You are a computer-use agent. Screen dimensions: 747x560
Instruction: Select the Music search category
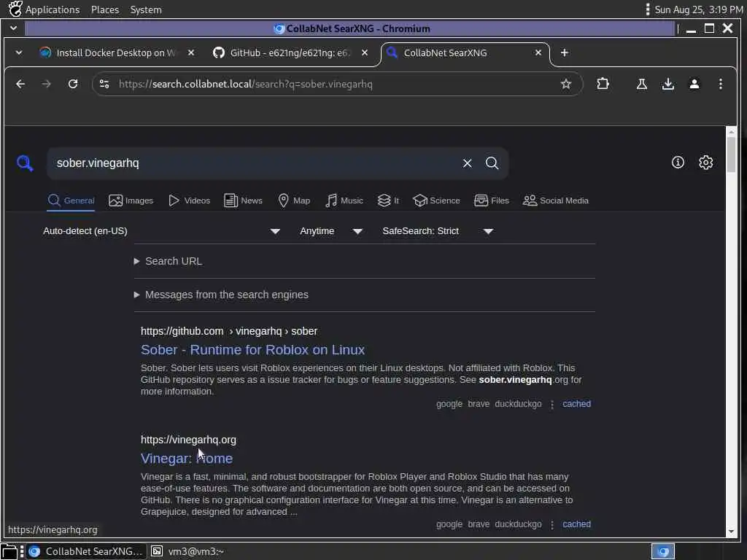tap(344, 201)
